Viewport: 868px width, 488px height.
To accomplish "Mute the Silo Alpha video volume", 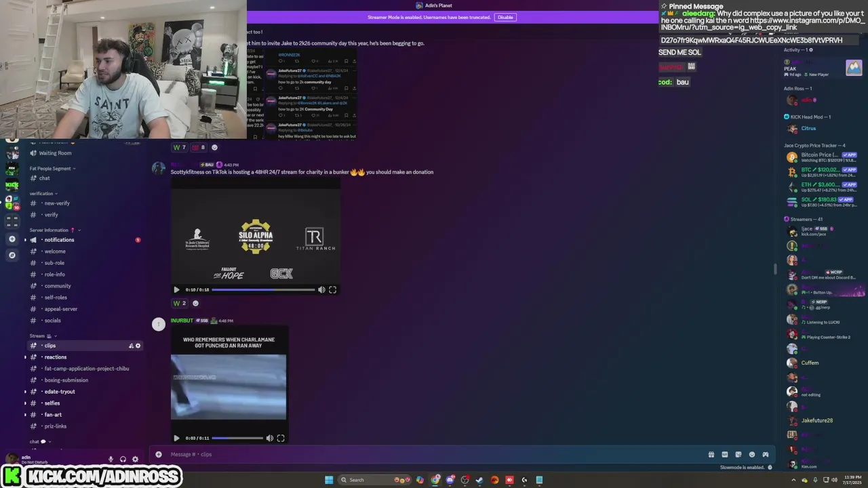I will point(321,289).
